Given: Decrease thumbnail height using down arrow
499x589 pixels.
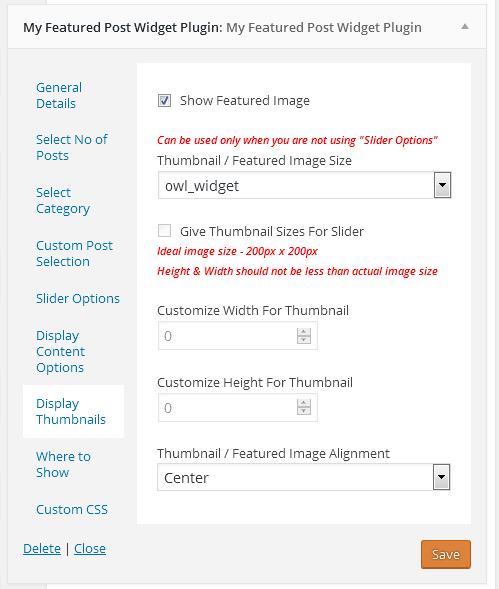Looking at the screenshot, I should 304,411.
